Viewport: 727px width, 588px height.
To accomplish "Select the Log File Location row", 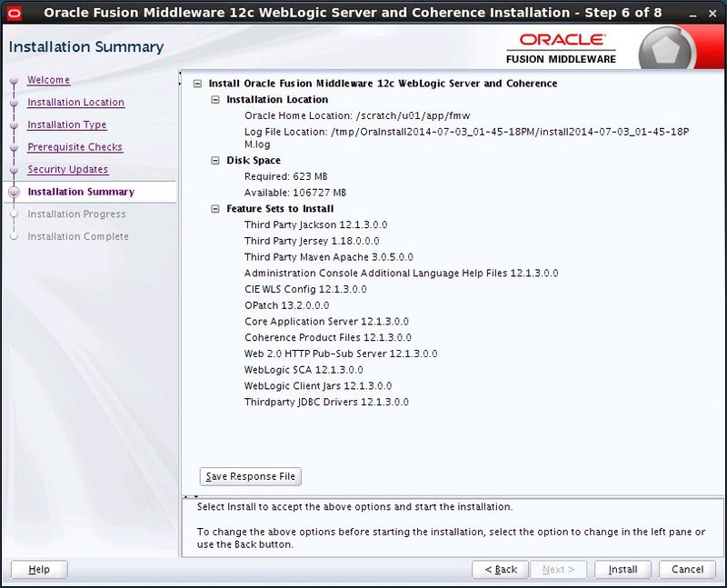I will [467, 138].
